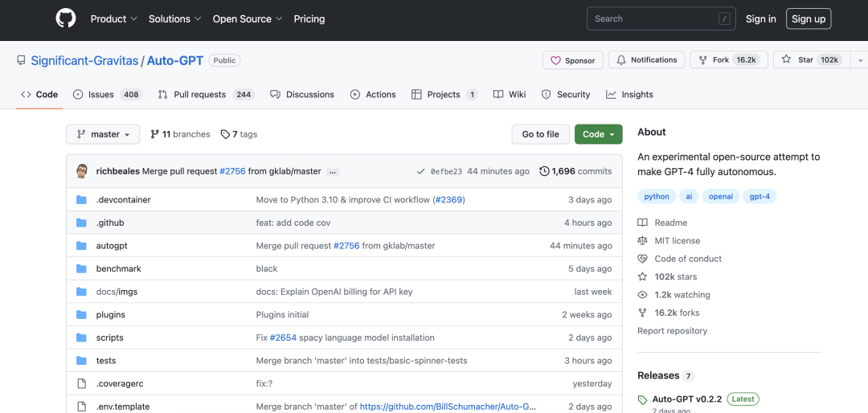Open pull request #2369 link

coord(449,200)
